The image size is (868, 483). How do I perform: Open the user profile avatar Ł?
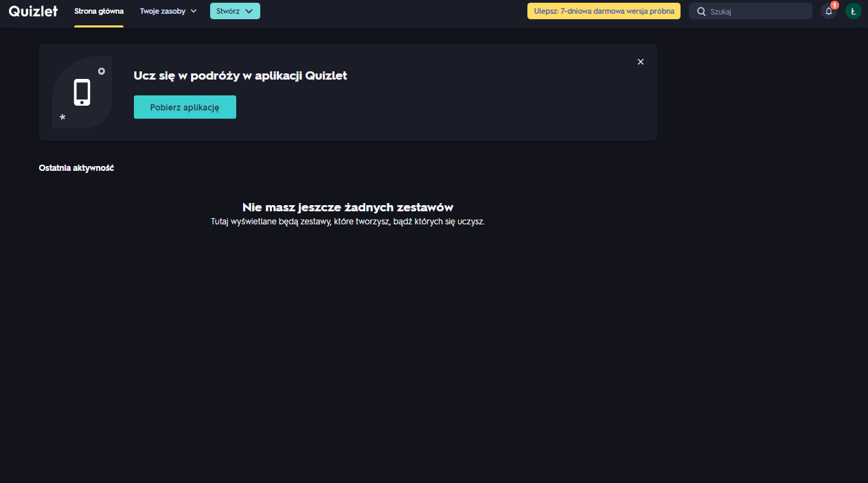pyautogui.click(x=853, y=11)
